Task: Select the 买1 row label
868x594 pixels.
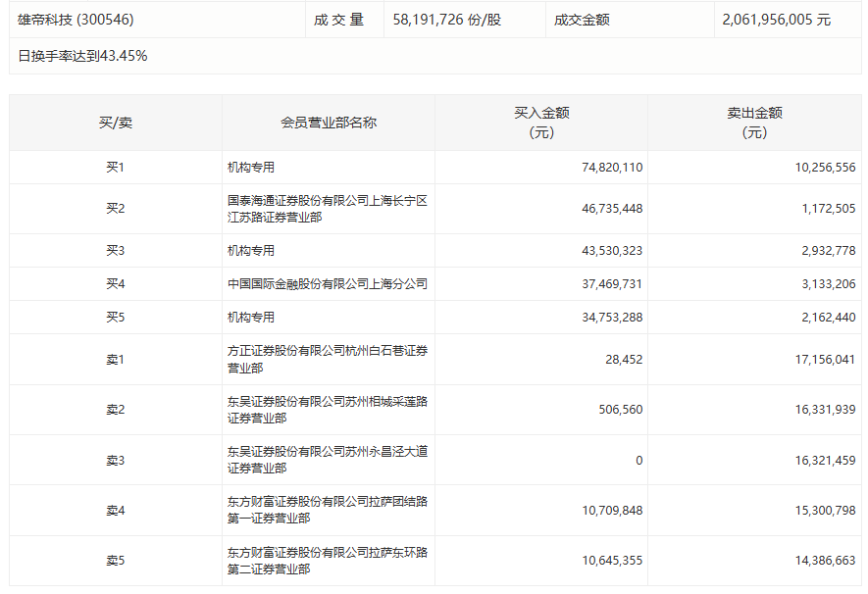Action: coord(116,167)
